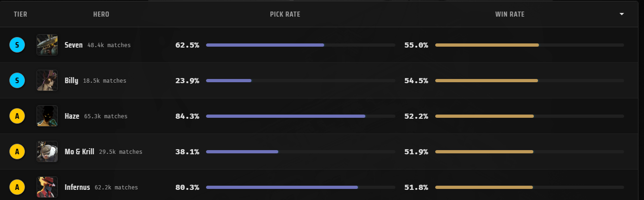Click the S tier badge beside Billy
This screenshot has height=200, width=644.
[17, 80]
